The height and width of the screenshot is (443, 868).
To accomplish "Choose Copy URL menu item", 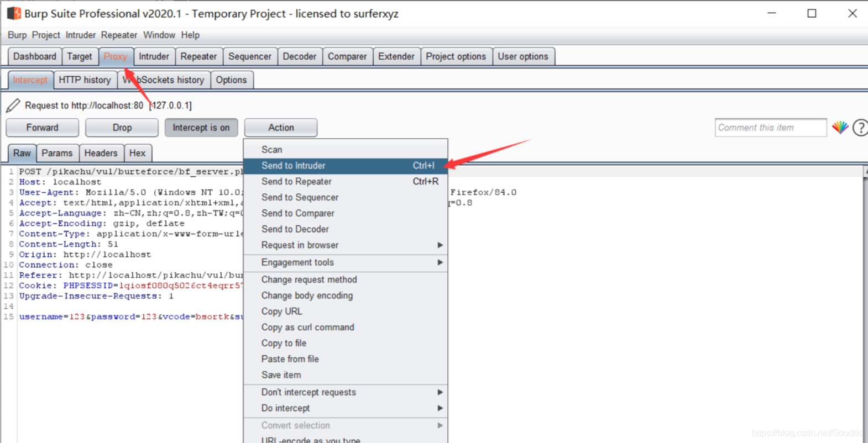I will point(346,312).
